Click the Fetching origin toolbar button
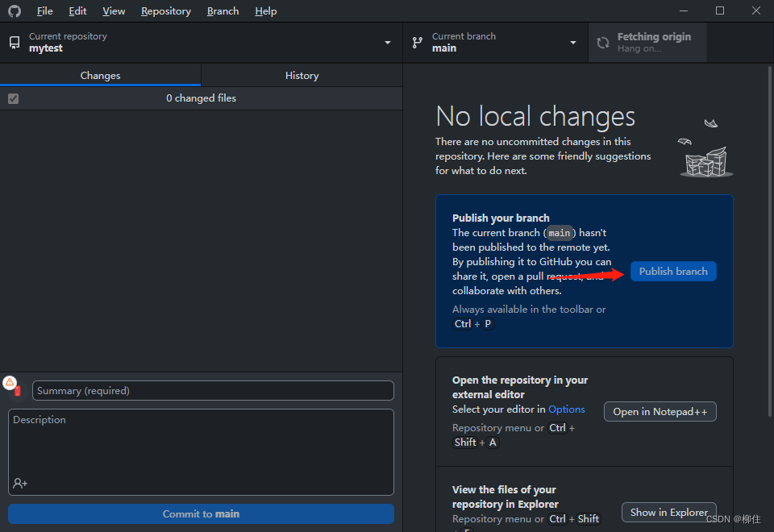Screen dimensions: 774x532 647,43
